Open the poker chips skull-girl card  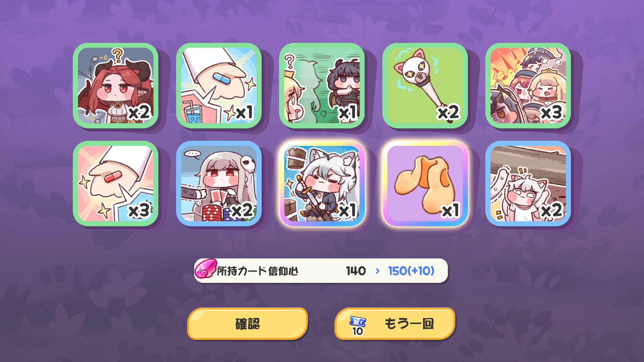click(219, 183)
